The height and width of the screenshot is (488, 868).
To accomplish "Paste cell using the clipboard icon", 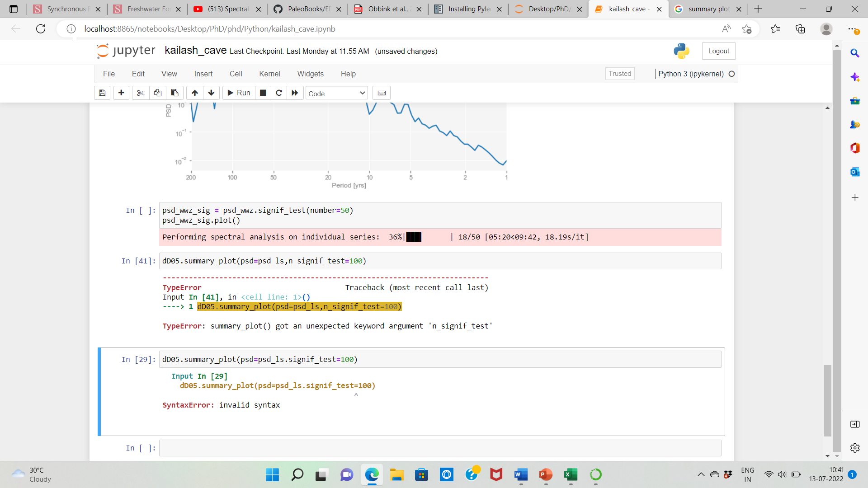I will (175, 93).
